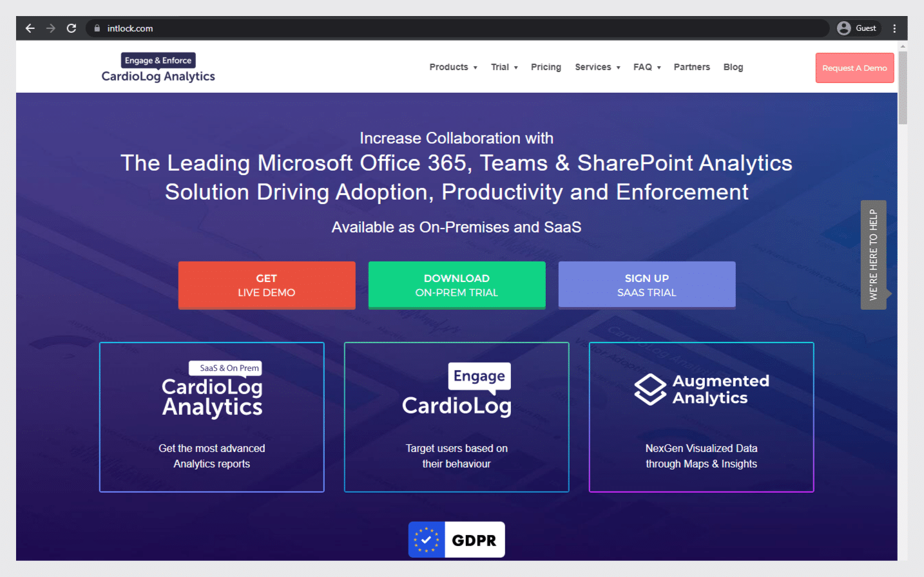The height and width of the screenshot is (577, 924).
Task: Reload the page with the refresh icon
Action: click(72, 28)
